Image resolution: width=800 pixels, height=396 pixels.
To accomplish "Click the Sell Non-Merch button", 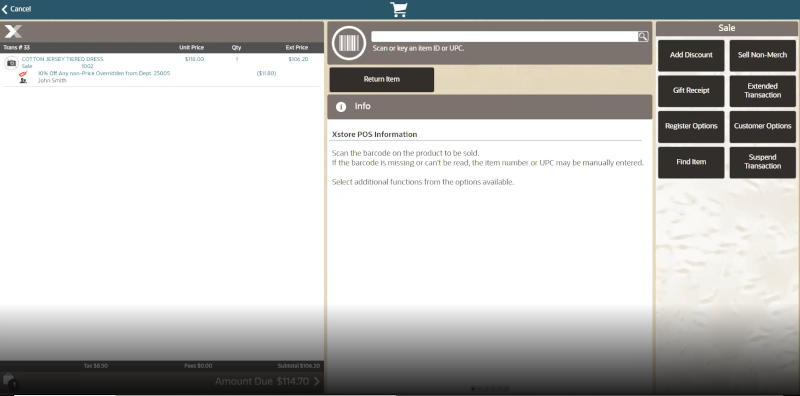I will [x=762, y=55].
